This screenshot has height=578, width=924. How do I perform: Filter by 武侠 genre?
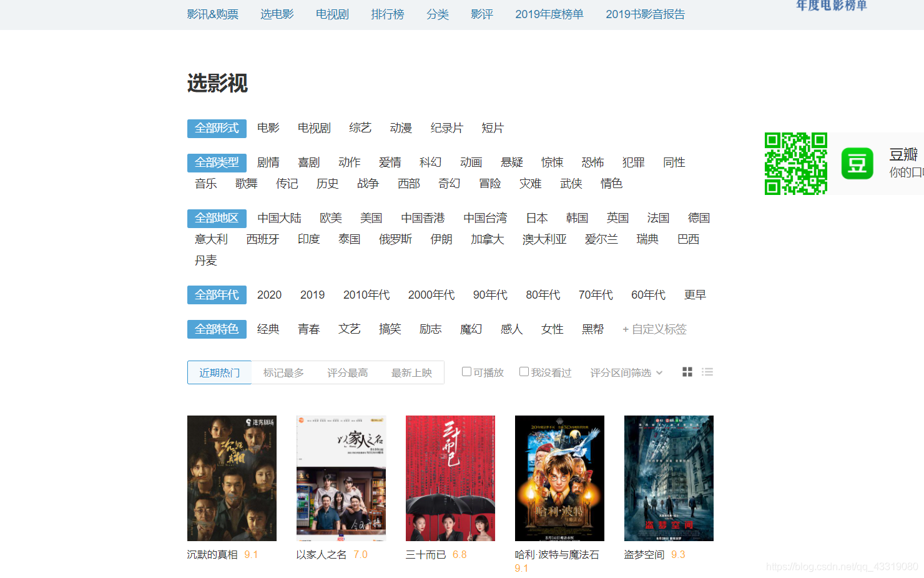(x=571, y=184)
